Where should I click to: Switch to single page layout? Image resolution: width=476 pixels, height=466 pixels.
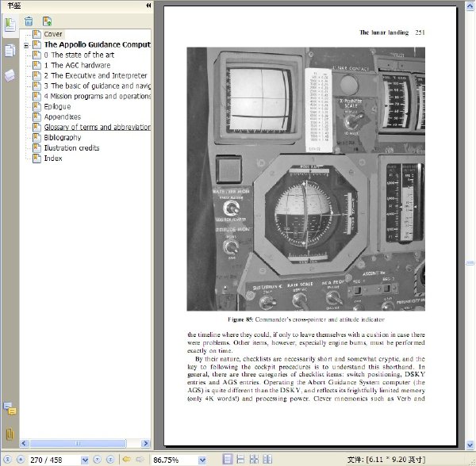[228, 459]
